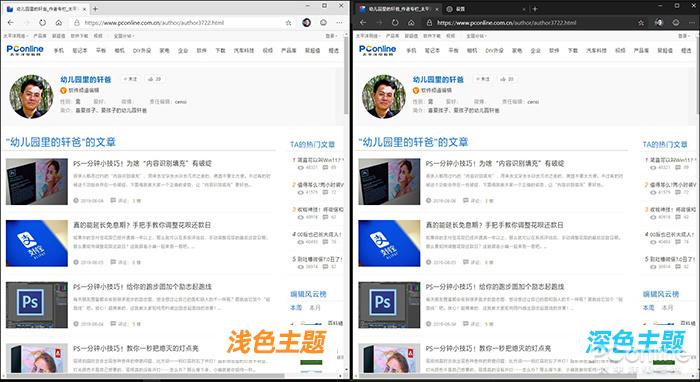Open the three-dot menu in the dark-theme window
Screen dimensions: 700x382
point(692,22)
